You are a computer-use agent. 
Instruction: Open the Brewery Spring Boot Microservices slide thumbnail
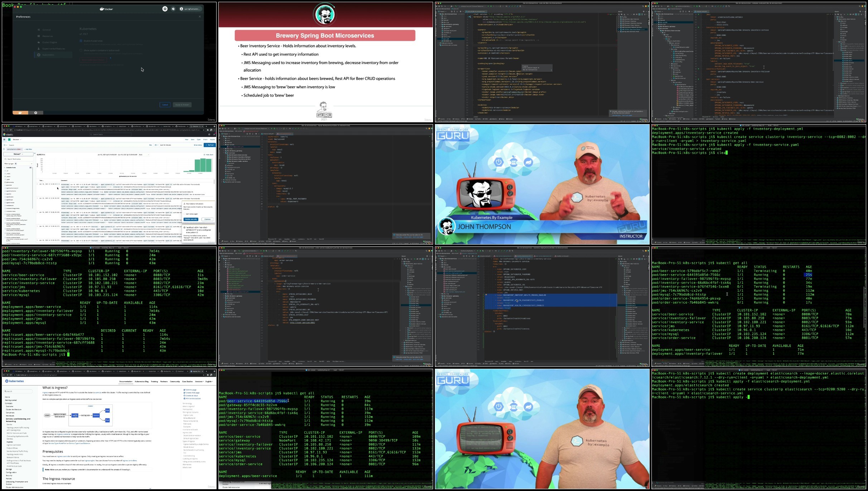pos(325,62)
